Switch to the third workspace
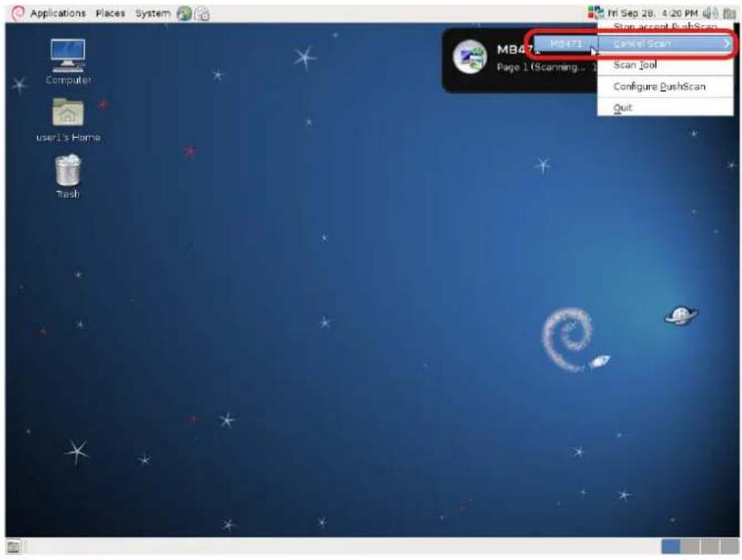The width and height of the screenshot is (742, 560). pyautogui.click(x=710, y=547)
